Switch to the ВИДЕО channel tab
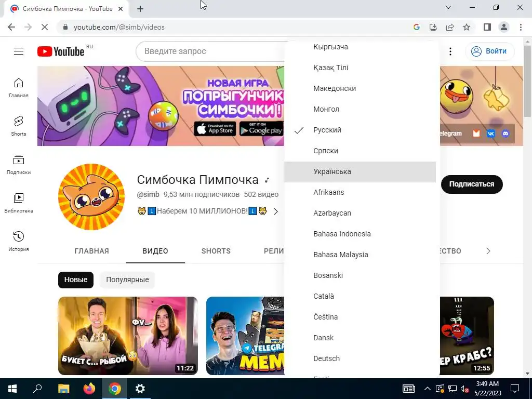Image resolution: width=532 pixels, height=399 pixels. pyautogui.click(x=155, y=251)
